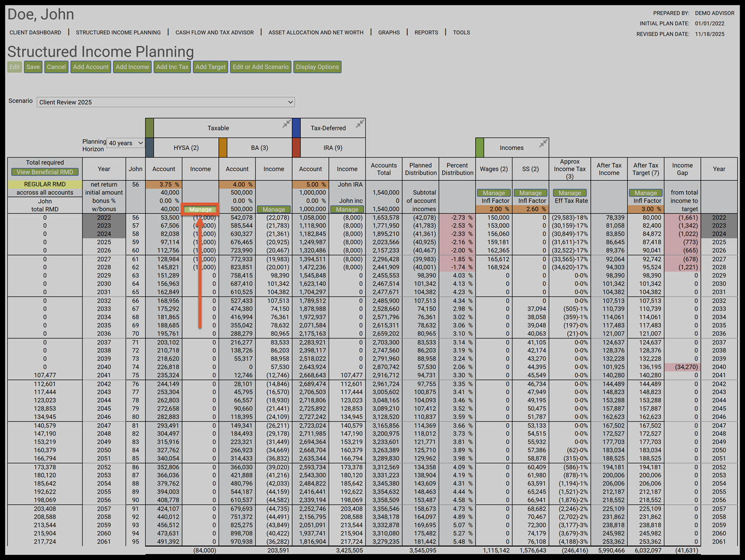Click Manage under BA Income column
745x560 pixels.
tap(274, 209)
